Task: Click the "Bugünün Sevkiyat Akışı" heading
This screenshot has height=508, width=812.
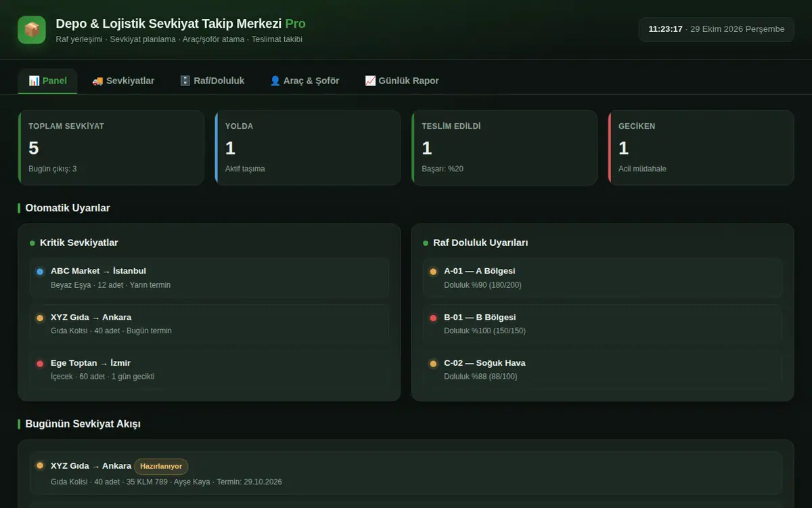Action: click(83, 424)
